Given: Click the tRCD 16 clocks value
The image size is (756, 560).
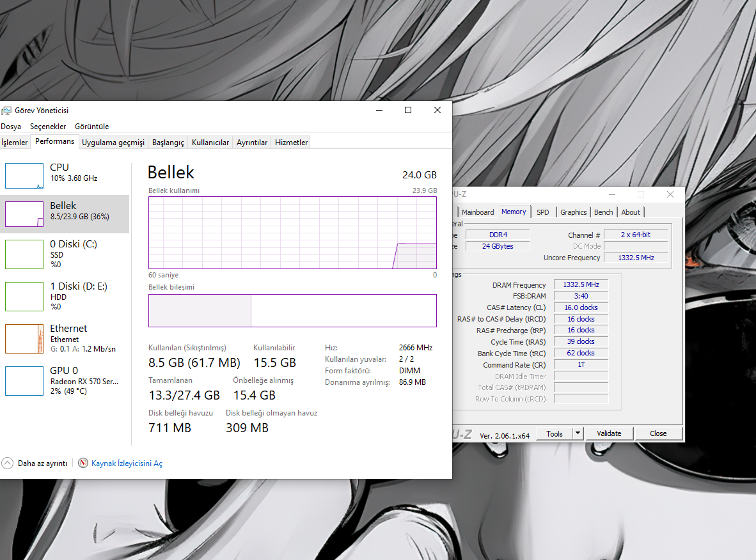Looking at the screenshot, I should pyautogui.click(x=581, y=319).
